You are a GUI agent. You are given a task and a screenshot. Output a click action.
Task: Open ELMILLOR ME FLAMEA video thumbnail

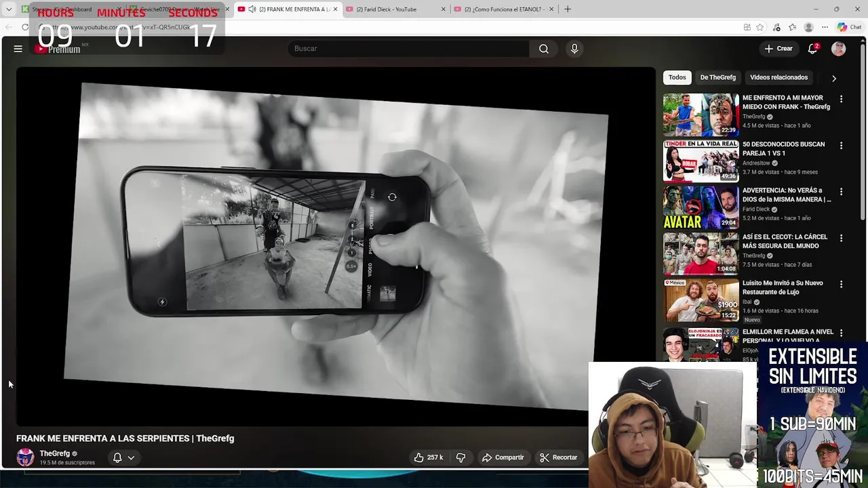tap(701, 344)
